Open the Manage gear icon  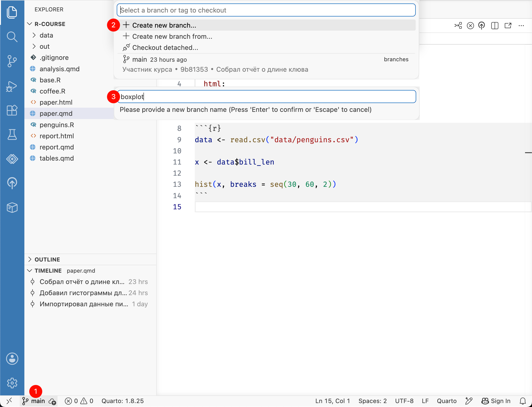12,383
